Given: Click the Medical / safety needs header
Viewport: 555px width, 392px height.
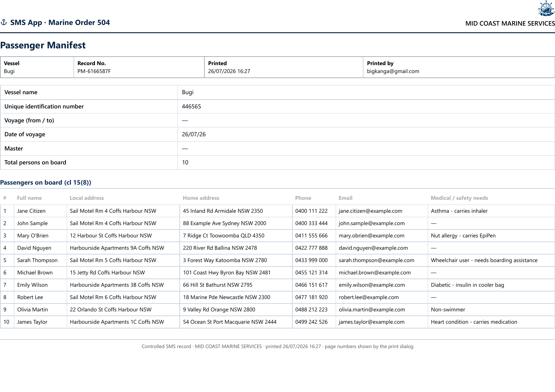Looking at the screenshot, I should 459,198.
